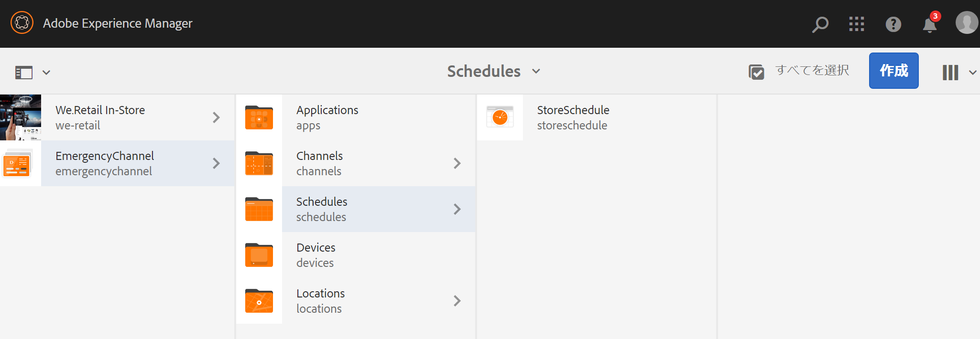
Task: Open the search magnifier icon
Action: point(820,24)
